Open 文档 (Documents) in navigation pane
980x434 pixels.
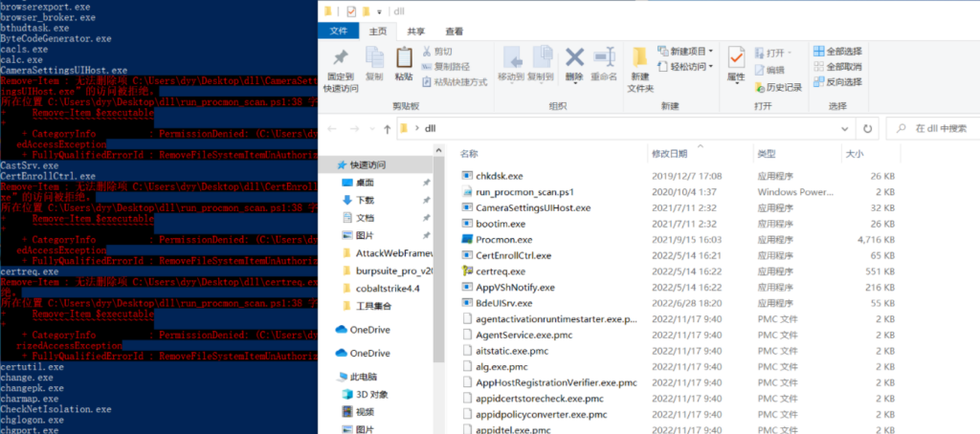[366, 218]
